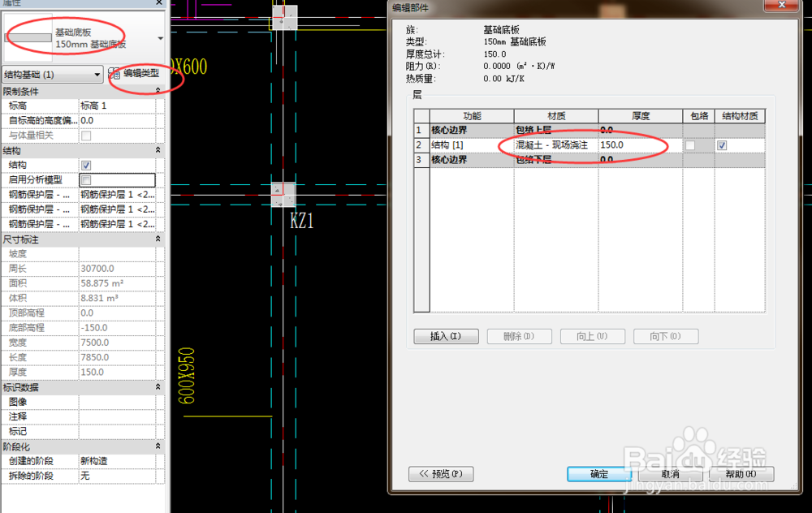Confirm dialog with 确定 button
The height and width of the screenshot is (513, 812).
[599, 474]
